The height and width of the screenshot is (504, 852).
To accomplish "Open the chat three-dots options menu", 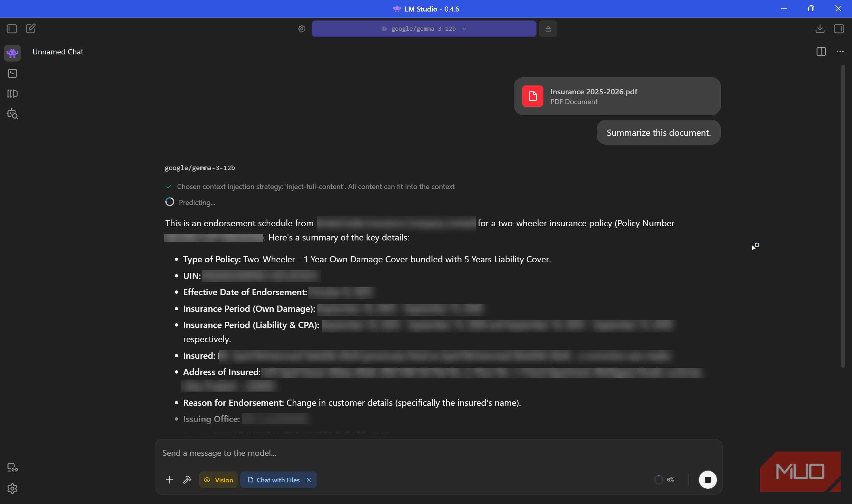I will point(840,52).
